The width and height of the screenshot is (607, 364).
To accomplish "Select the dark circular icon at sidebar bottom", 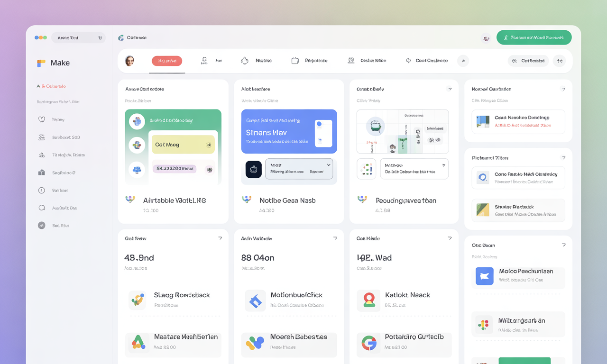I will click(x=43, y=225).
